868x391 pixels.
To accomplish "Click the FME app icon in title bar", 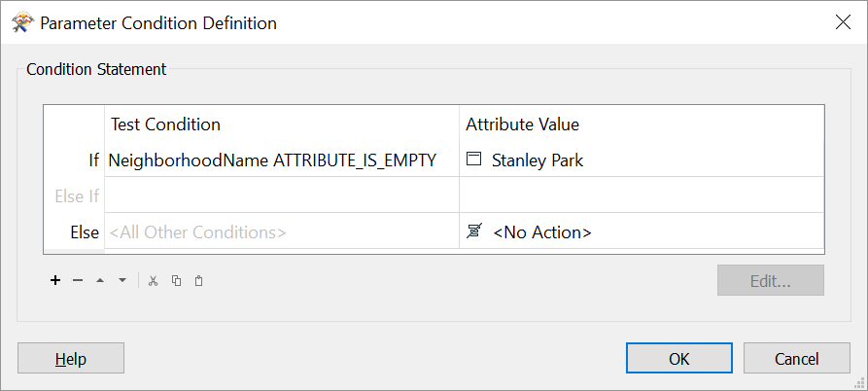I will pos(22,22).
